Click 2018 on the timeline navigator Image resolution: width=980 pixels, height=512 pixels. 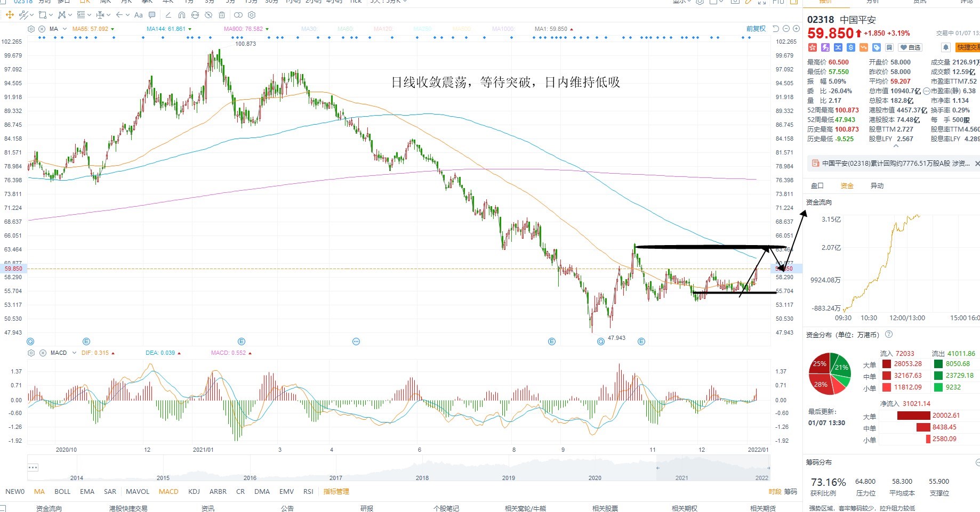pyautogui.click(x=422, y=478)
